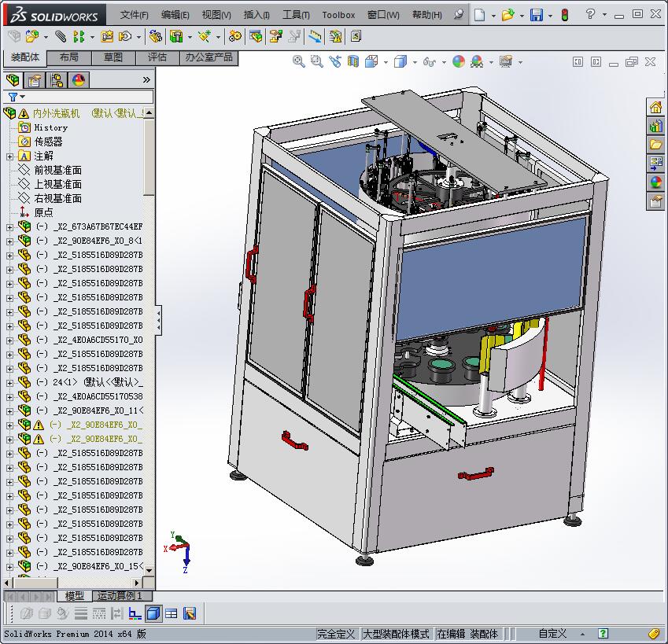668x644 pixels.
Task: Click Zoom to Area icon
Action: click(316, 61)
